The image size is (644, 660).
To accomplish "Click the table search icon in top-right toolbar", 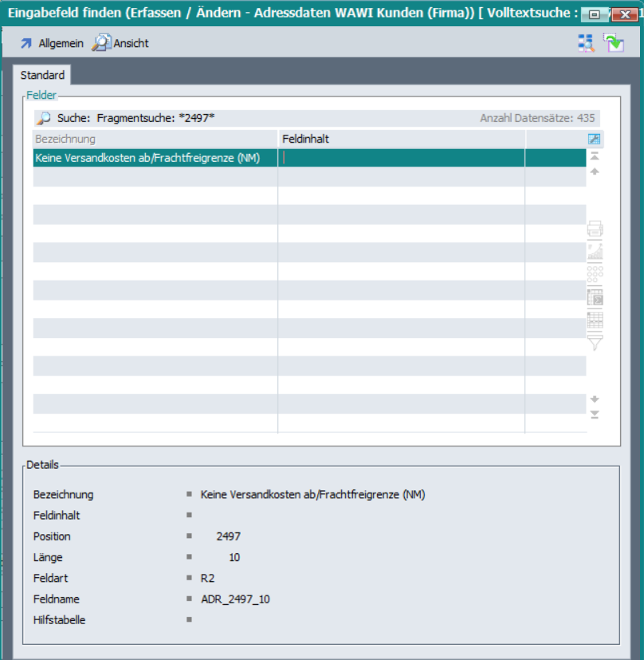I will click(586, 43).
